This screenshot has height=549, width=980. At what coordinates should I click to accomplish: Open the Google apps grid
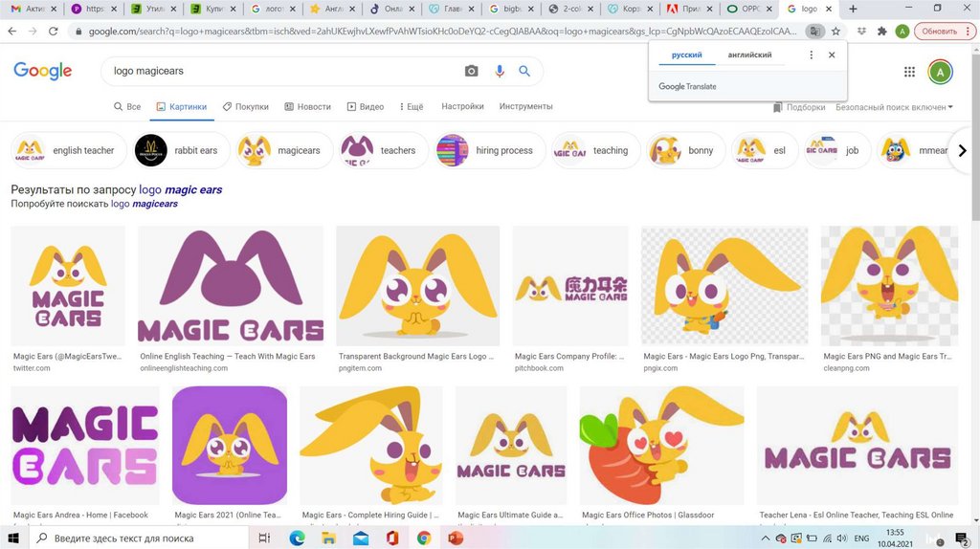click(909, 72)
